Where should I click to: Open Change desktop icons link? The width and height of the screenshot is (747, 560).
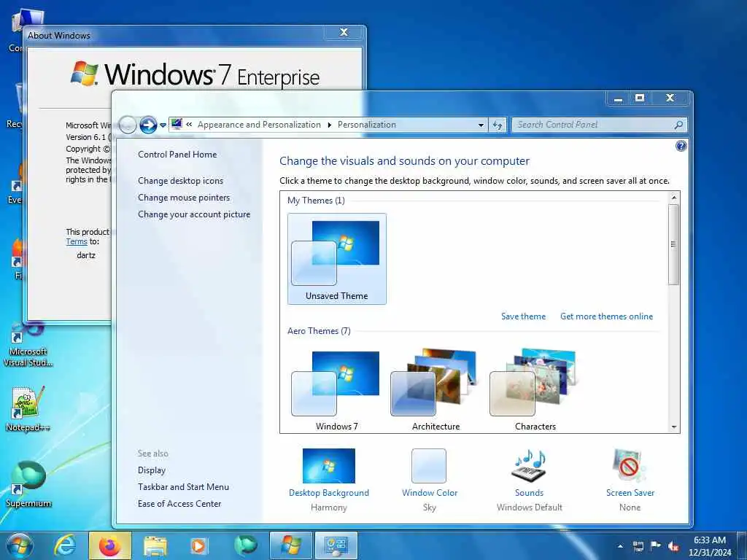pos(181,181)
